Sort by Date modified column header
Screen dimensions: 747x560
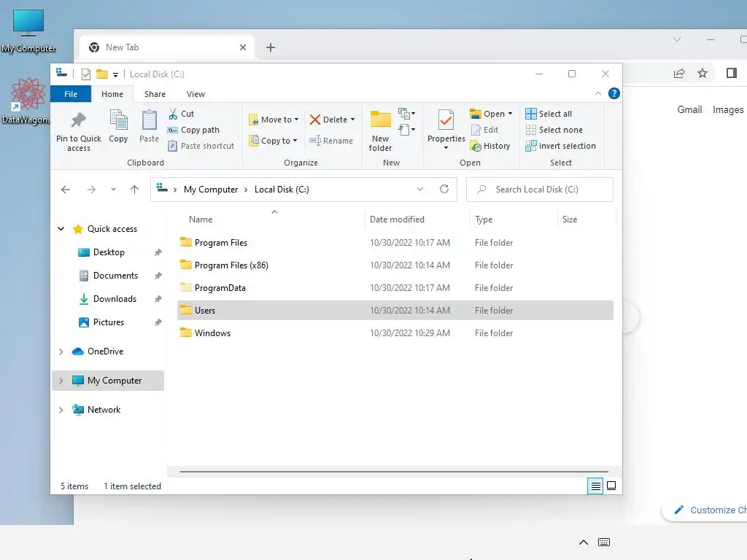point(397,219)
